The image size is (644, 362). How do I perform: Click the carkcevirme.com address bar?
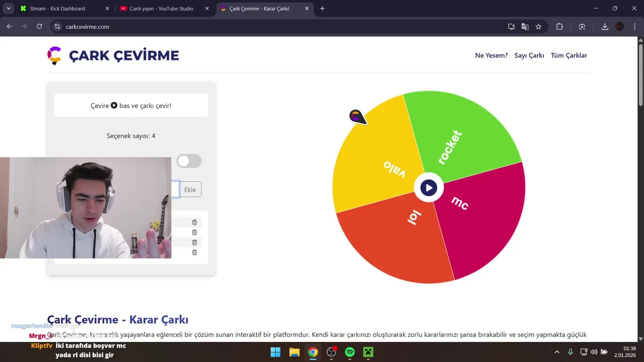click(282, 27)
